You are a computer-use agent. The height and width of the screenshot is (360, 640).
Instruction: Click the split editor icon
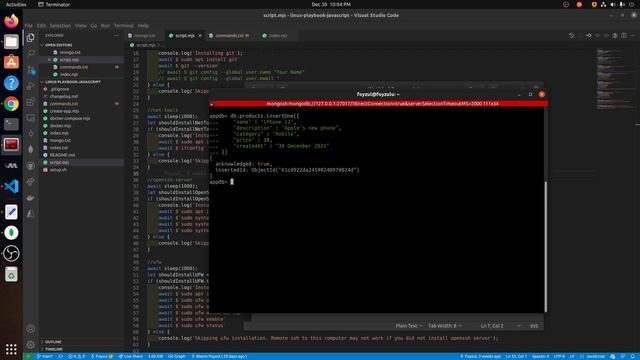pos(624,36)
